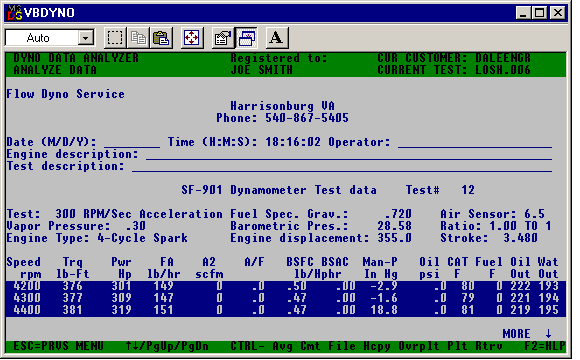580x360 pixels.
Task: Select the 4200 rpm data row
Action: 286,286
